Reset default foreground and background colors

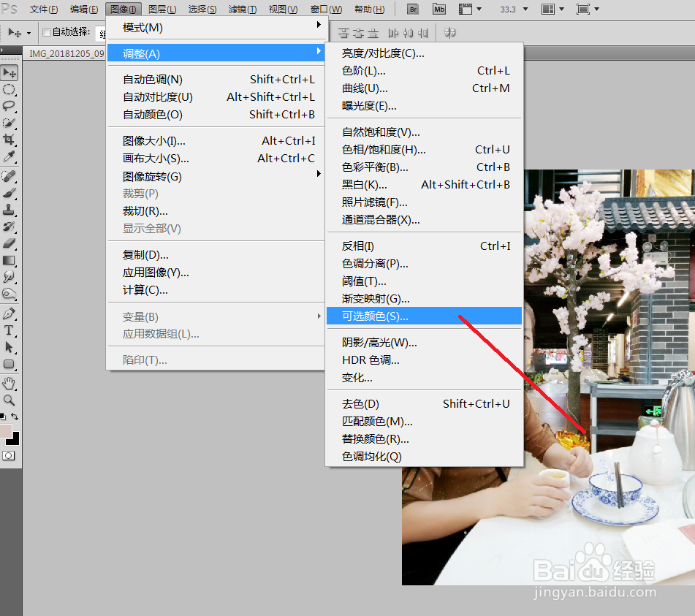[3, 417]
